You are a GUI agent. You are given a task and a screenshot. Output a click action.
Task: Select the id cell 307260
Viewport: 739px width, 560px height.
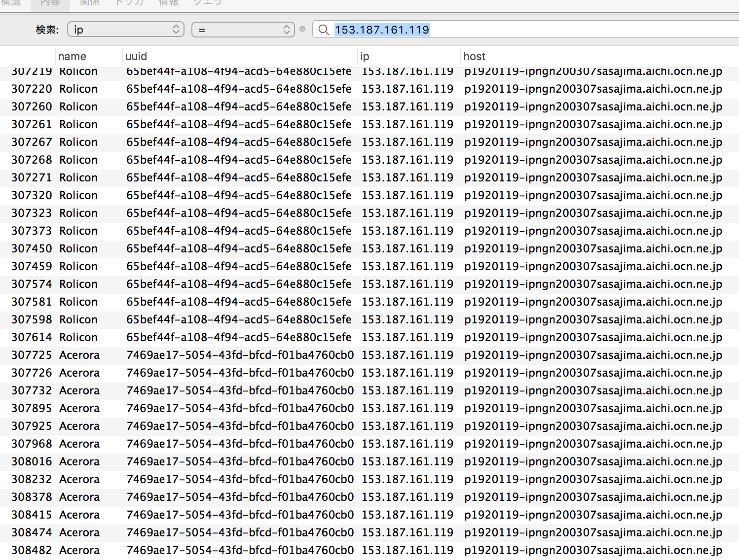pos(32,106)
